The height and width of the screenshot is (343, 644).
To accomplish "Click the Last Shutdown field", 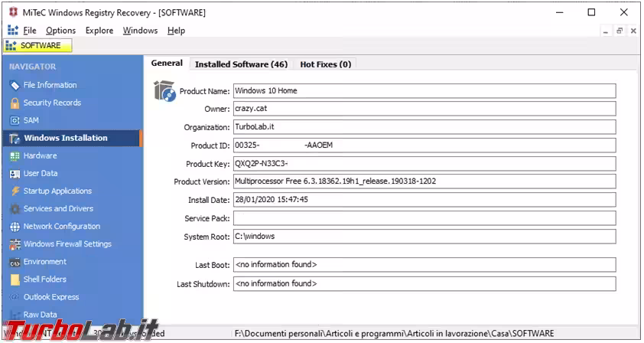I will pos(424,284).
